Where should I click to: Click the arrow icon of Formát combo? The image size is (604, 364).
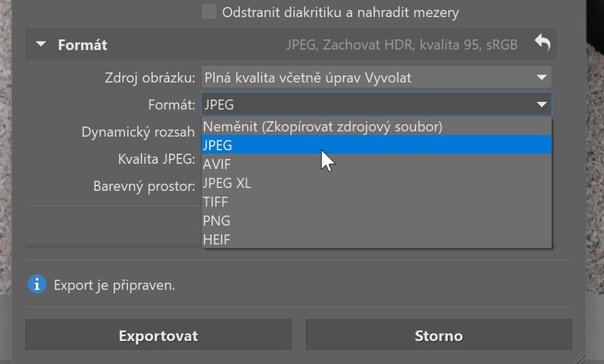click(x=542, y=104)
